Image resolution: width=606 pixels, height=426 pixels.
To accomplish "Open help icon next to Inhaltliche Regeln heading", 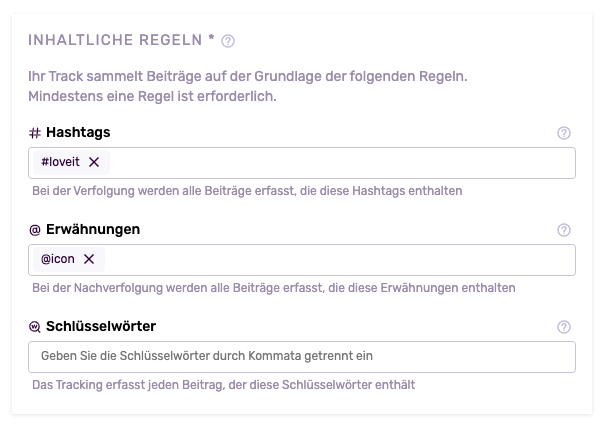I will 228,41.
